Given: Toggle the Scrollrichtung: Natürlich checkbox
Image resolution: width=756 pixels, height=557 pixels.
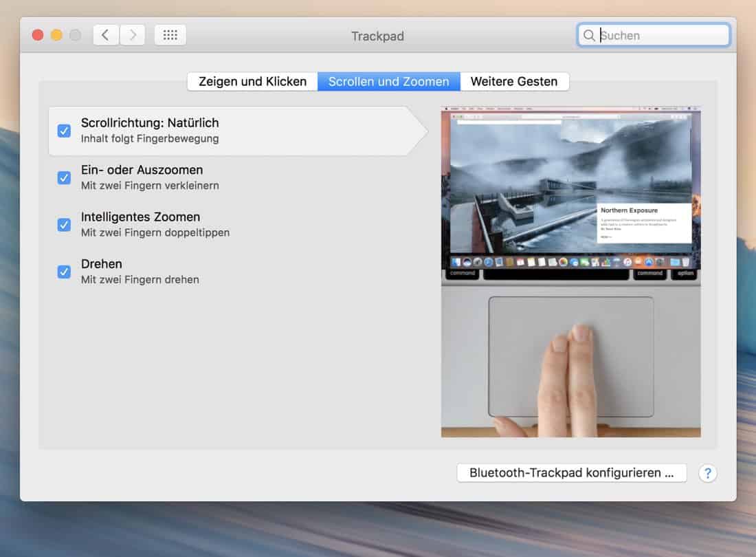Looking at the screenshot, I should (64, 131).
